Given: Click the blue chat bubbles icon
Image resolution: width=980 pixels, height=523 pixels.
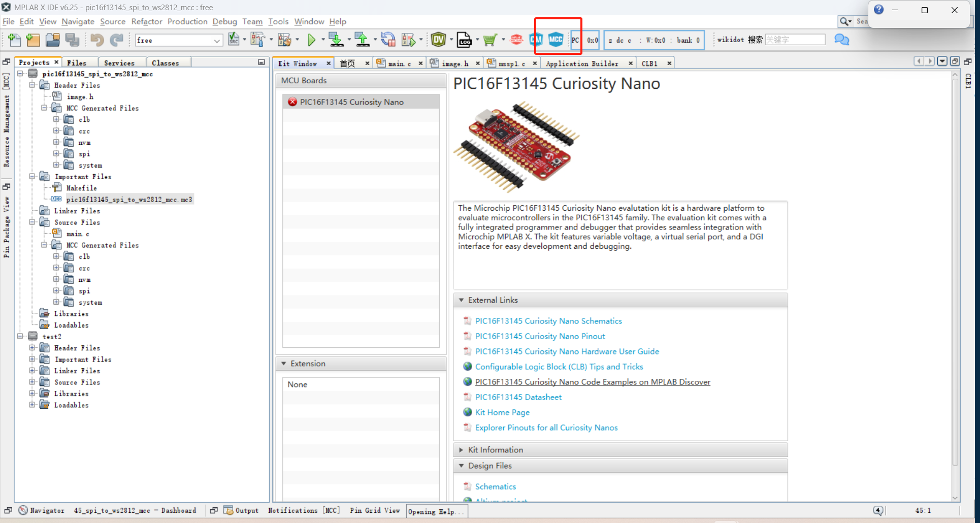Looking at the screenshot, I should pos(841,40).
